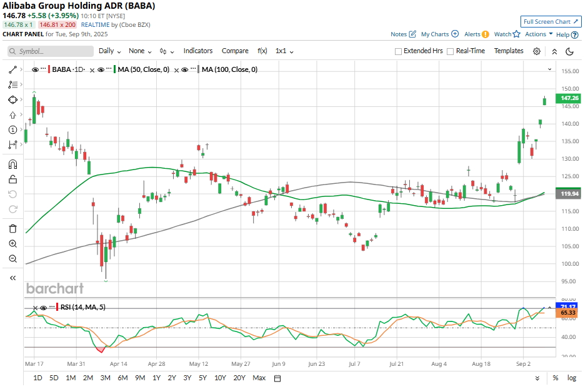588x389 pixels.
Task: Collapse the drawing tools sidebar
Action: [12, 278]
